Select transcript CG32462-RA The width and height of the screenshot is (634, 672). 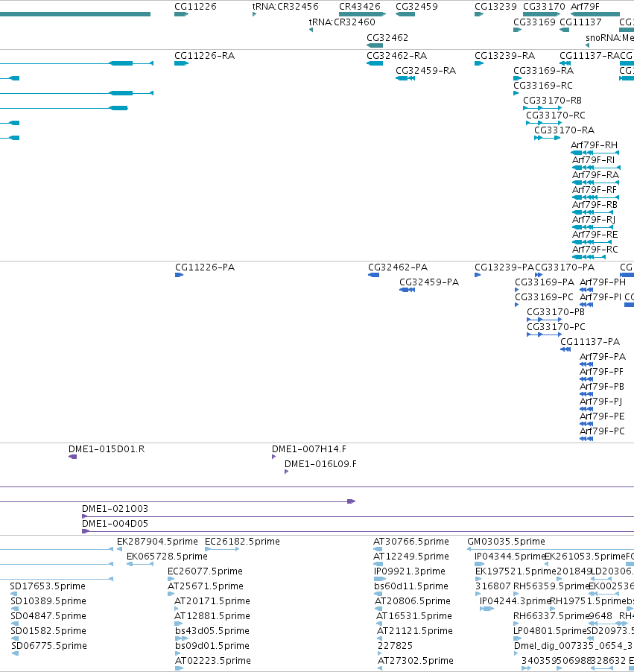pos(375,63)
